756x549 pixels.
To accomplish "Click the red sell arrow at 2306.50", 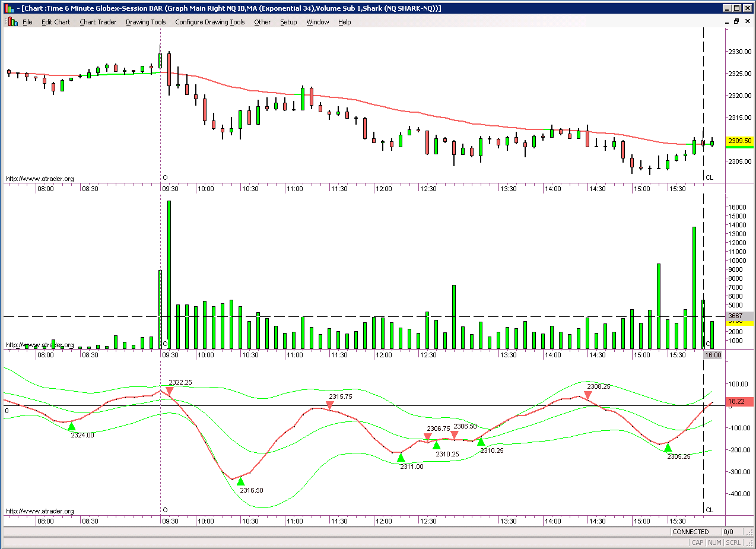I will click(x=454, y=435).
